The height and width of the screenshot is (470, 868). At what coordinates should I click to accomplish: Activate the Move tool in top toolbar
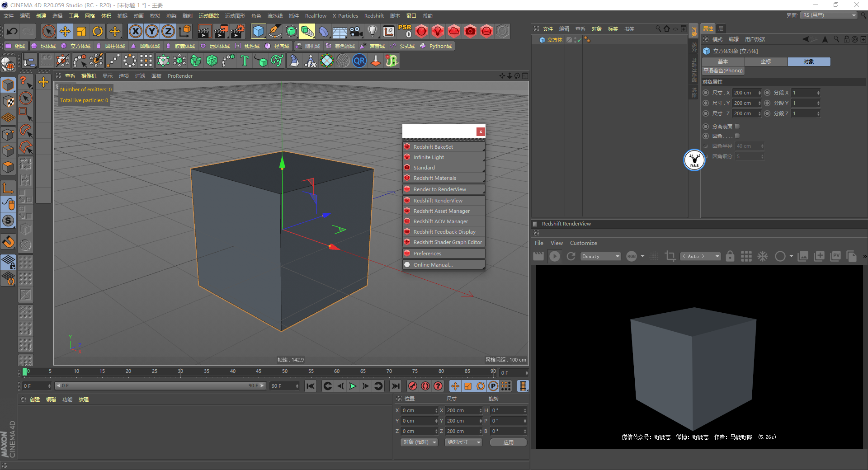(65, 31)
